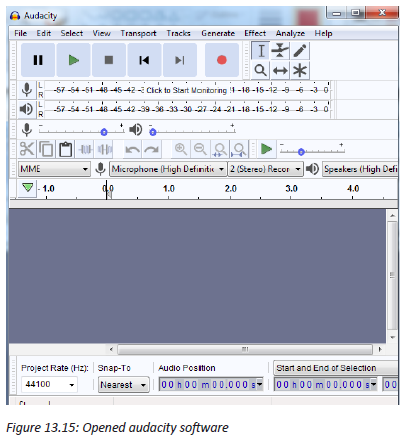Viewport: 408px width, 440px height.
Task: Open the Snap-To Nearest dropdown
Action: coord(124,385)
